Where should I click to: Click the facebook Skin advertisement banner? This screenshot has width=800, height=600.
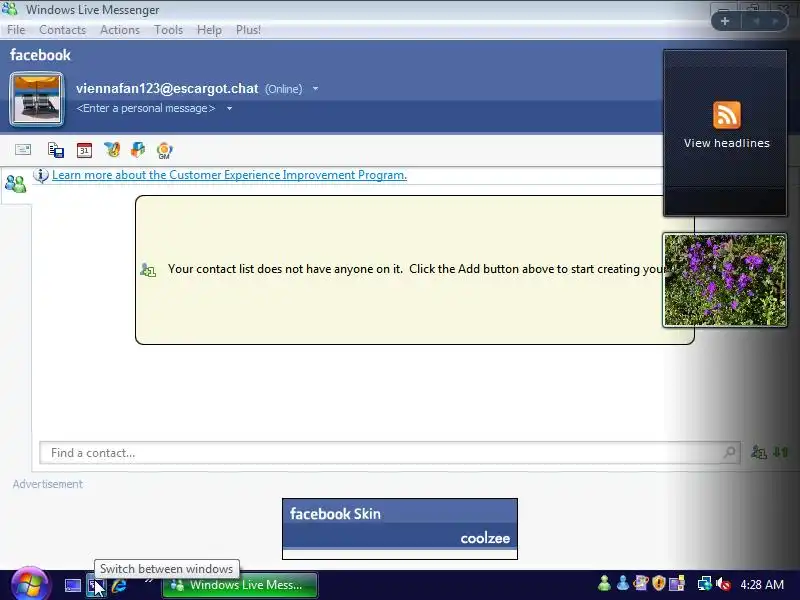400,529
